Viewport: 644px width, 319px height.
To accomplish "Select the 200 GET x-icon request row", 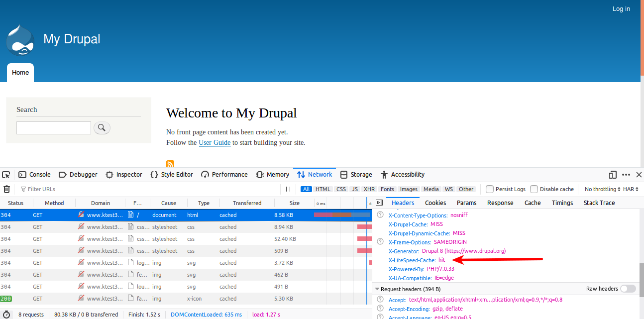I will click(186, 299).
